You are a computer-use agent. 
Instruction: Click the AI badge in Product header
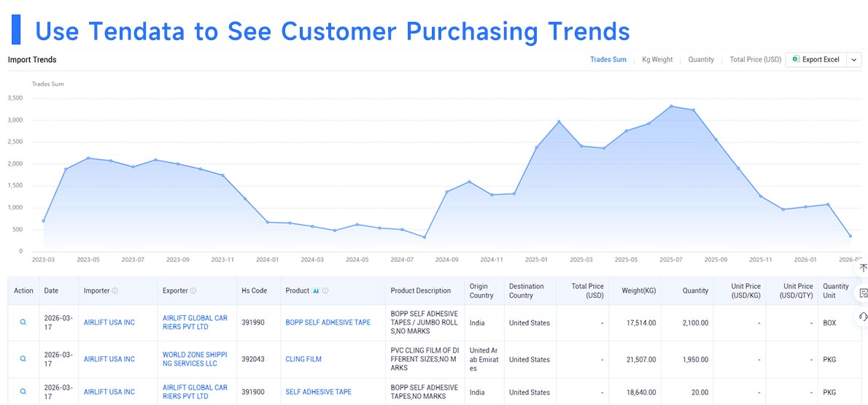click(x=316, y=290)
